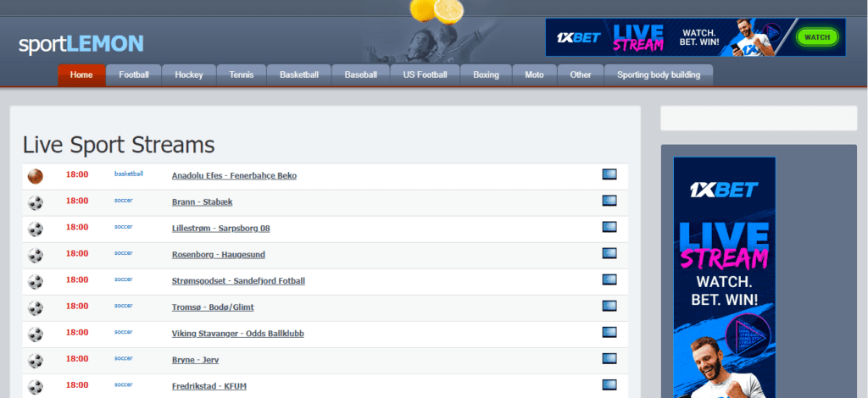Open the US Football tab

[x=426, y=75]
